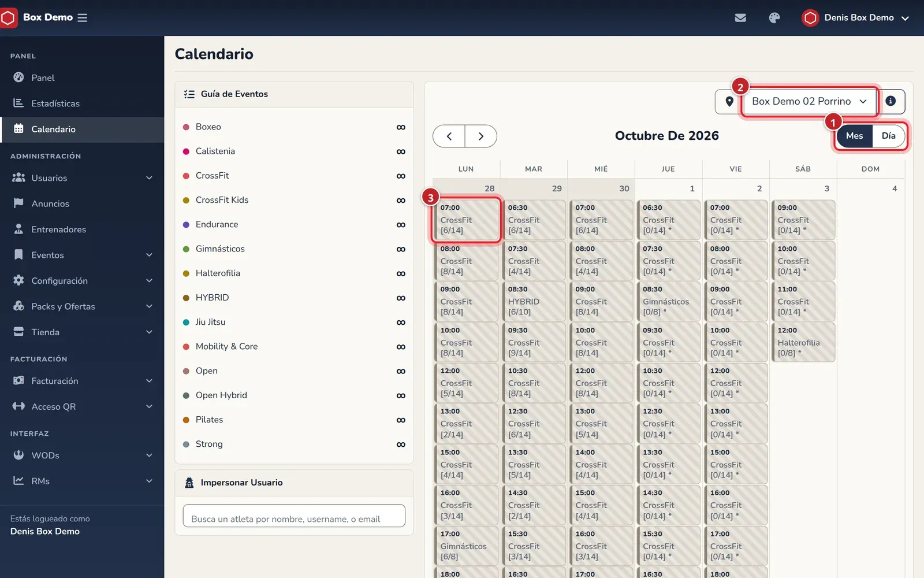Open Estadísticas in the sidebar
Viewport: 924px width, 578px height.
coord(82,103)
